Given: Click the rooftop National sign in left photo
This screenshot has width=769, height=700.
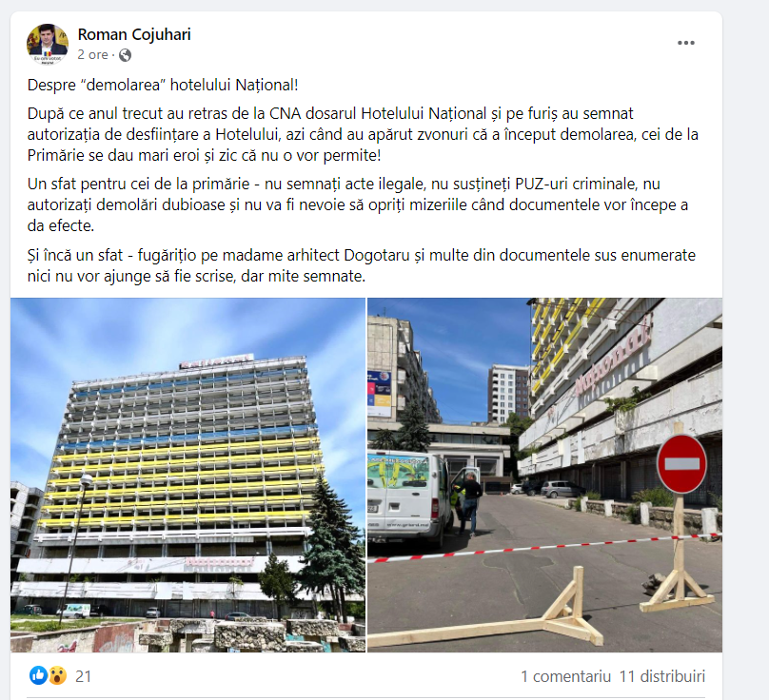Looking at the screenshot, I should click(x=216, y=360).
